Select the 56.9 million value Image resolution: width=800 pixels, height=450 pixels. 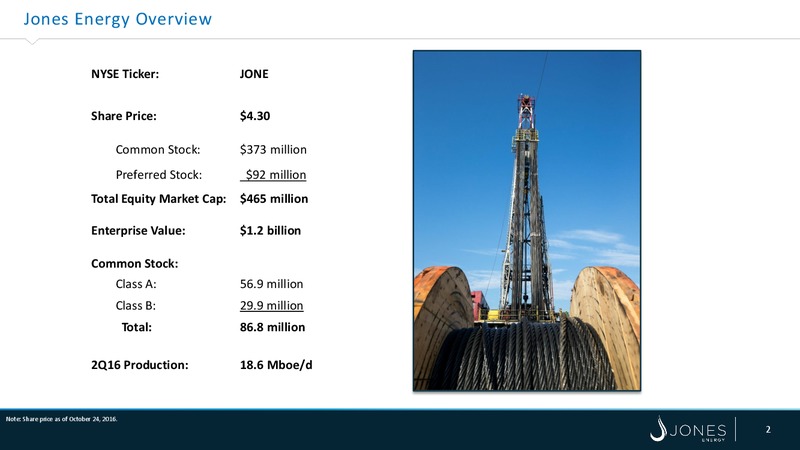coord(271,284)
